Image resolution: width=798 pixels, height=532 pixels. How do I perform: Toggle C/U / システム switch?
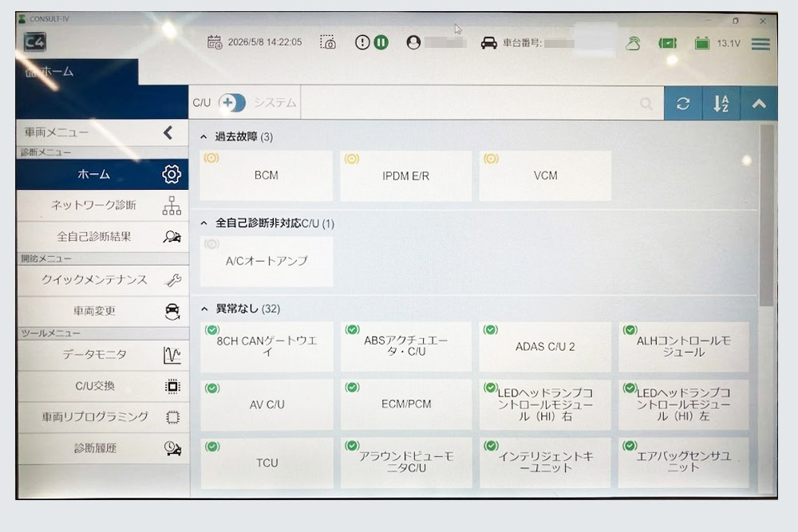click(x=232, y=103)
